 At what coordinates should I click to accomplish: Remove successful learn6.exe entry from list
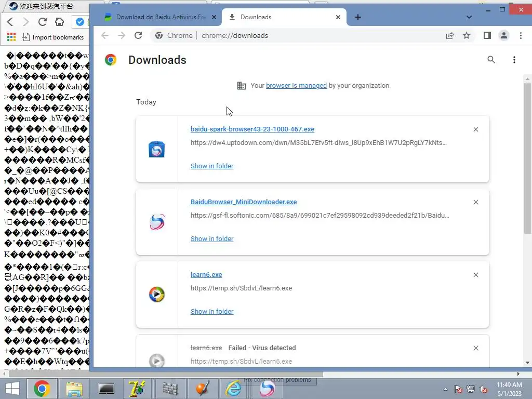coord(476,275)
